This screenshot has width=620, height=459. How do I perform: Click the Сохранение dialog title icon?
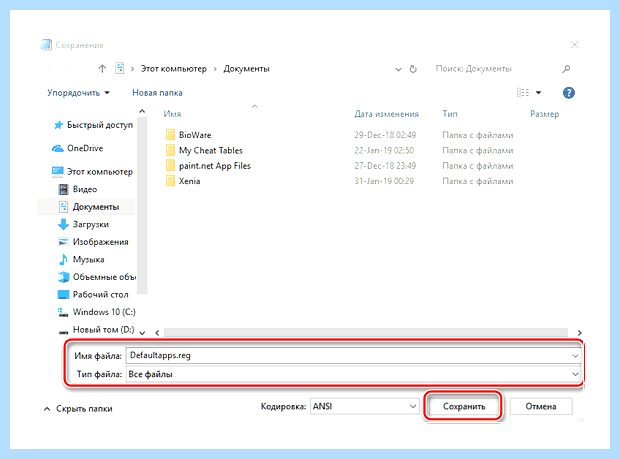point(47,45)
